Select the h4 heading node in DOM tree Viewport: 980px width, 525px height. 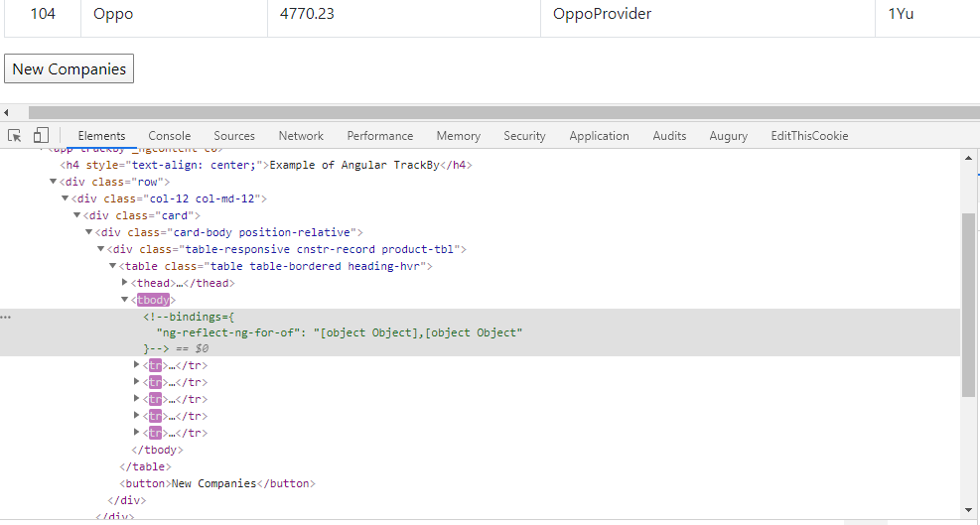[265, 165]
